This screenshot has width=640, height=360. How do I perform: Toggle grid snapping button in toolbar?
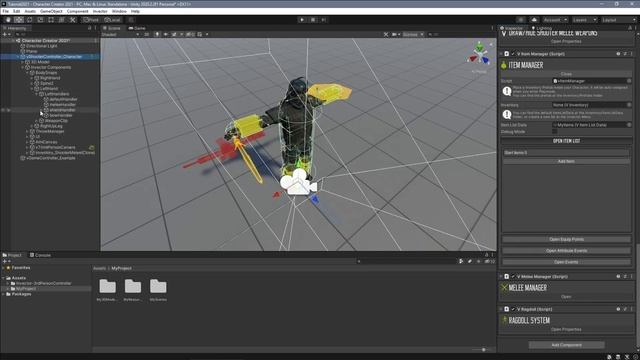click(x=131, y=20)
